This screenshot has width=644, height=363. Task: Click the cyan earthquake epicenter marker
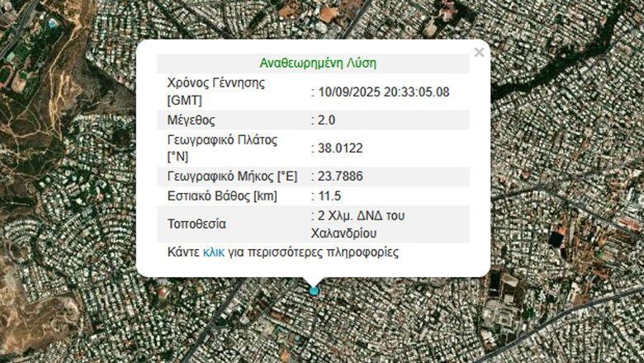coord(314,290)
